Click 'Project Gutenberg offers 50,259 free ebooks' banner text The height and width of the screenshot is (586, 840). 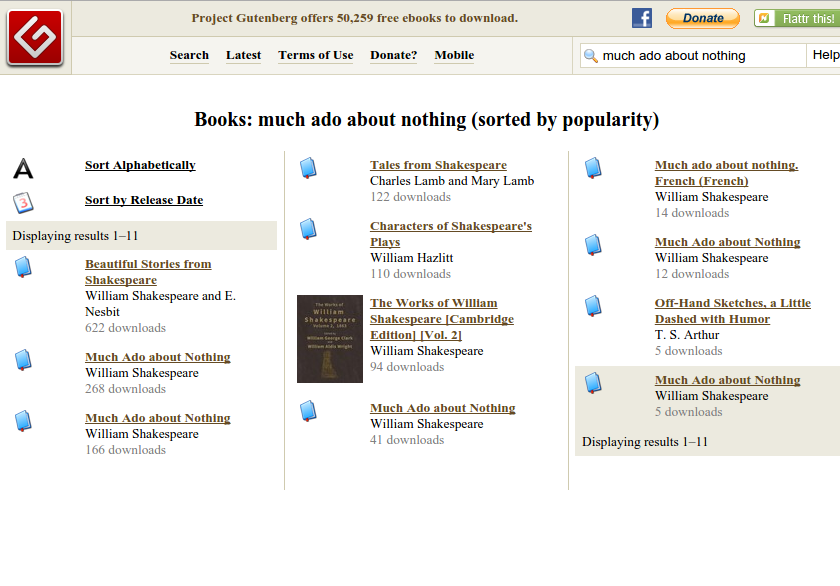pyautogui.click(x=355, y=18)
